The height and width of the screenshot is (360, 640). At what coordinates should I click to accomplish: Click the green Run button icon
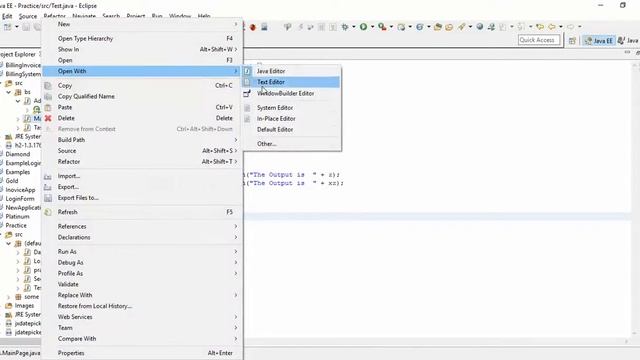[x=363, y=27]
